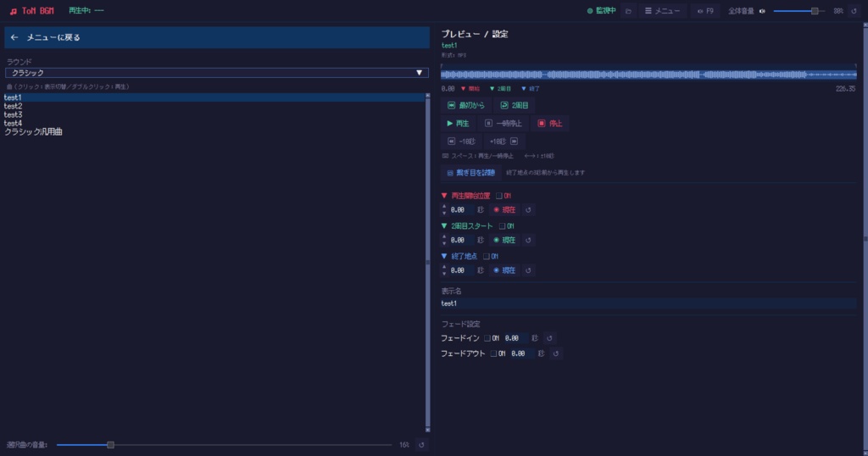Set 再生開始位置 to current with 現在
Viewport: 868px width, 456px height.
[x=504, y=209]
